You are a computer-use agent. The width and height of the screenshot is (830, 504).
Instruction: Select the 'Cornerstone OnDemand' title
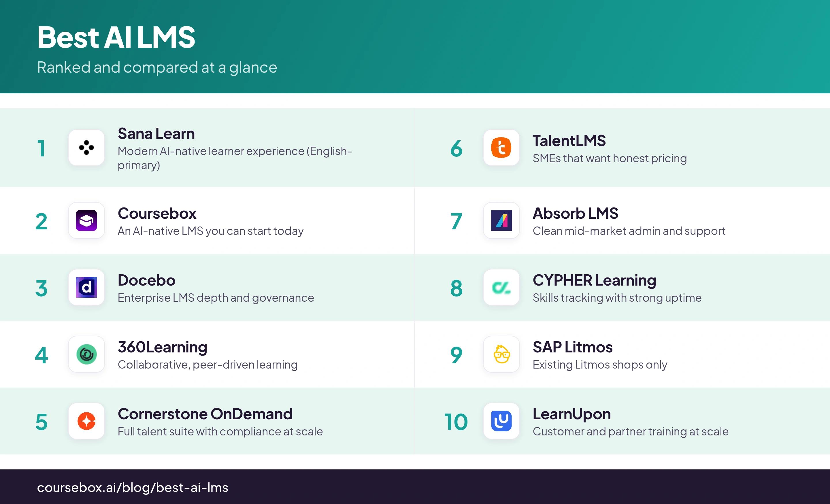205,414
